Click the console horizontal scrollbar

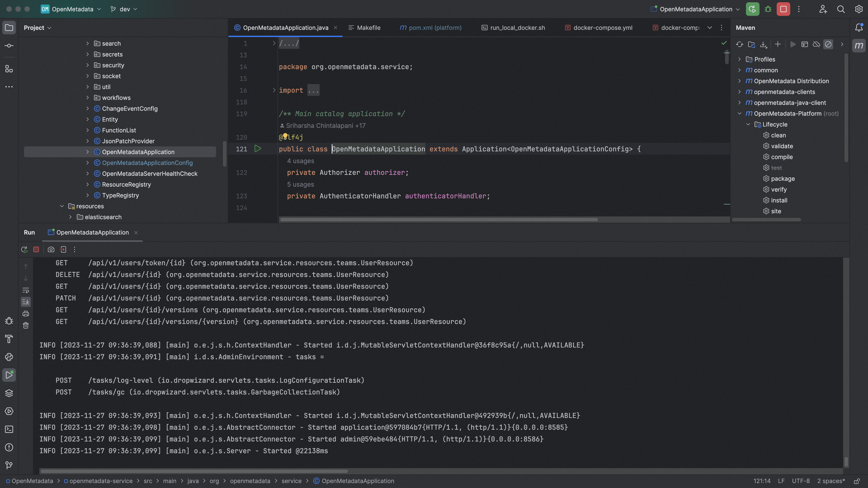[194, 471]
